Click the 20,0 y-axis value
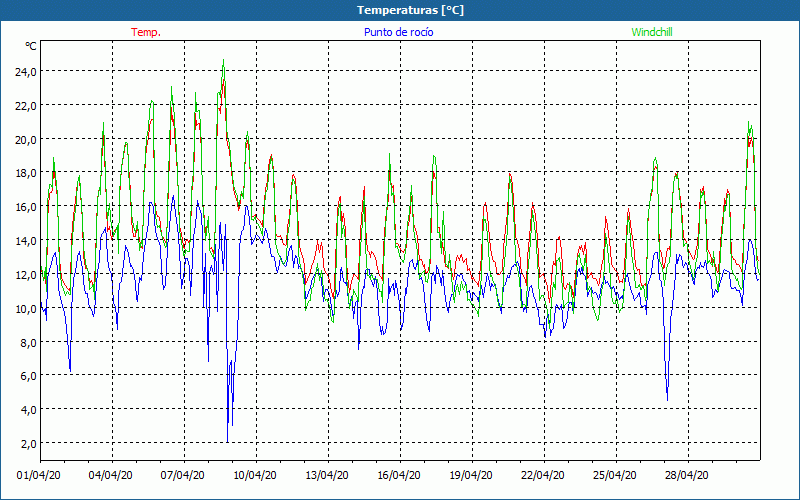The image size is (800, 500). pos(26,139)
